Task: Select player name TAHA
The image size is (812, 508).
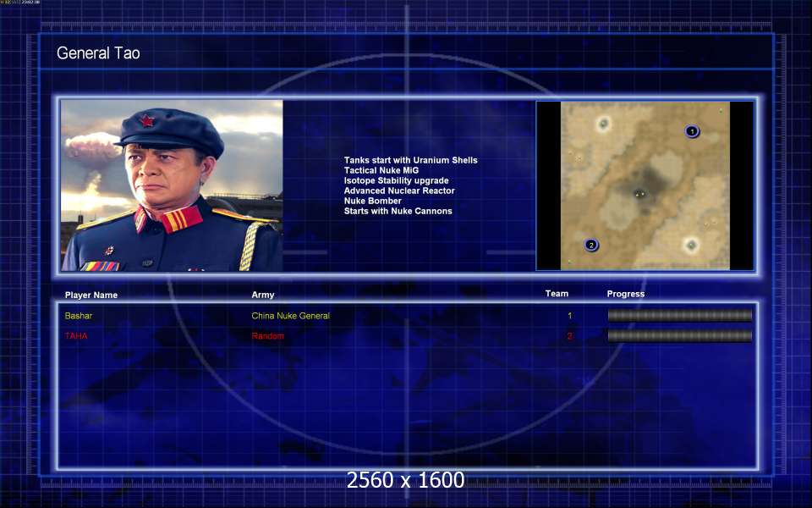Action: 76,336
